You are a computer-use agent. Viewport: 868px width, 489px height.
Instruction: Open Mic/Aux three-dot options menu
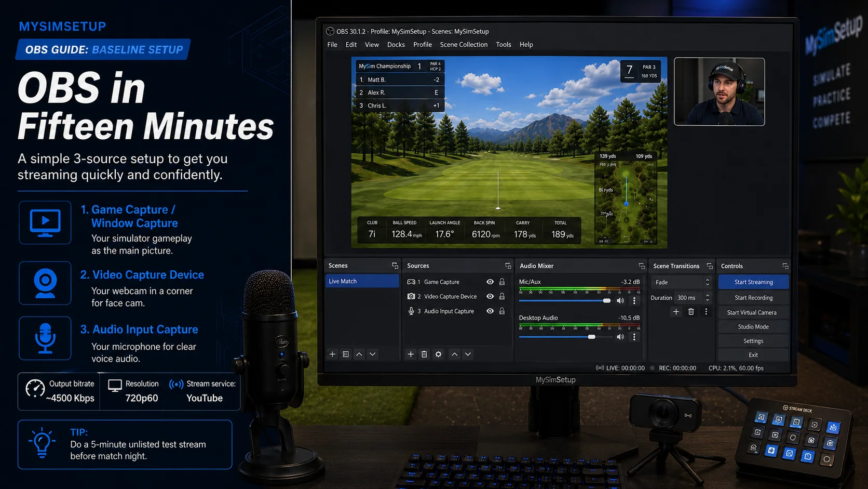(x=634, y=300)
